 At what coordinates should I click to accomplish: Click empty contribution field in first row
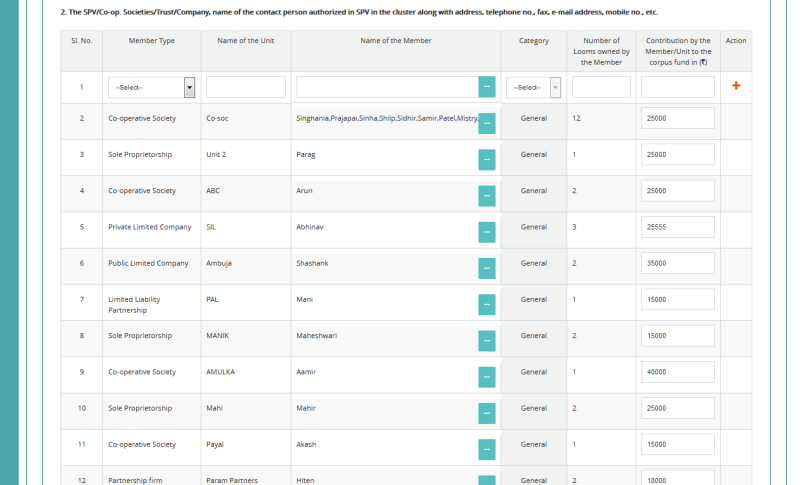(677, 88)
